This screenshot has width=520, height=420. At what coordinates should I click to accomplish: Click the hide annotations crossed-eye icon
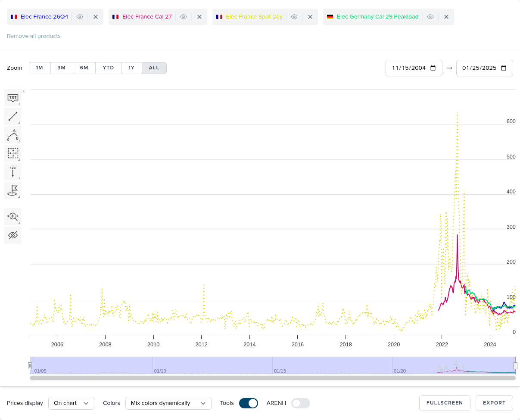click(x=13, y=235)
